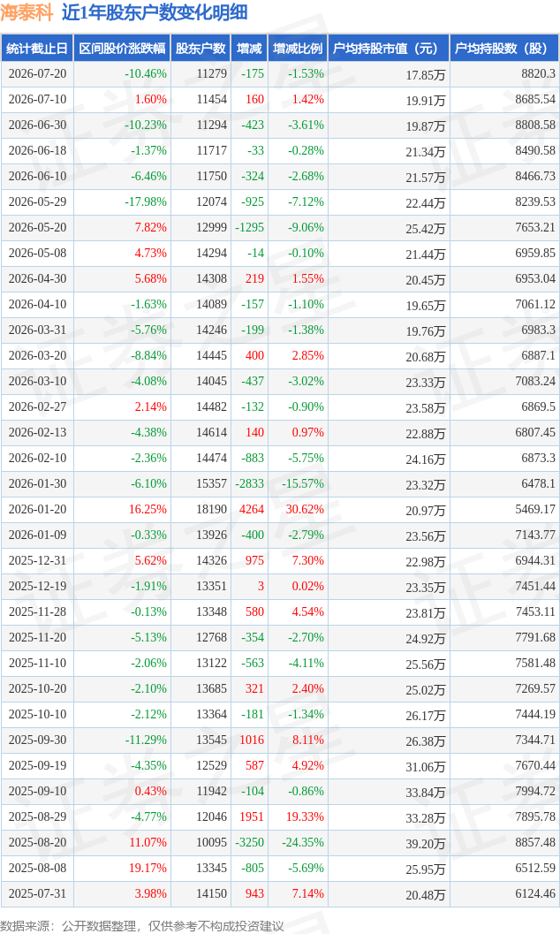The height and width of the screenshot is (934, 560).
Task: Click the 统计截止日 column header
Action: (x=37, y=49)
